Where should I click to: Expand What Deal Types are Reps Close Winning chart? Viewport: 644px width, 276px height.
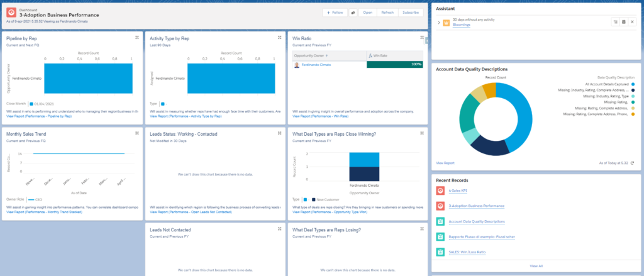click(422, 133)
